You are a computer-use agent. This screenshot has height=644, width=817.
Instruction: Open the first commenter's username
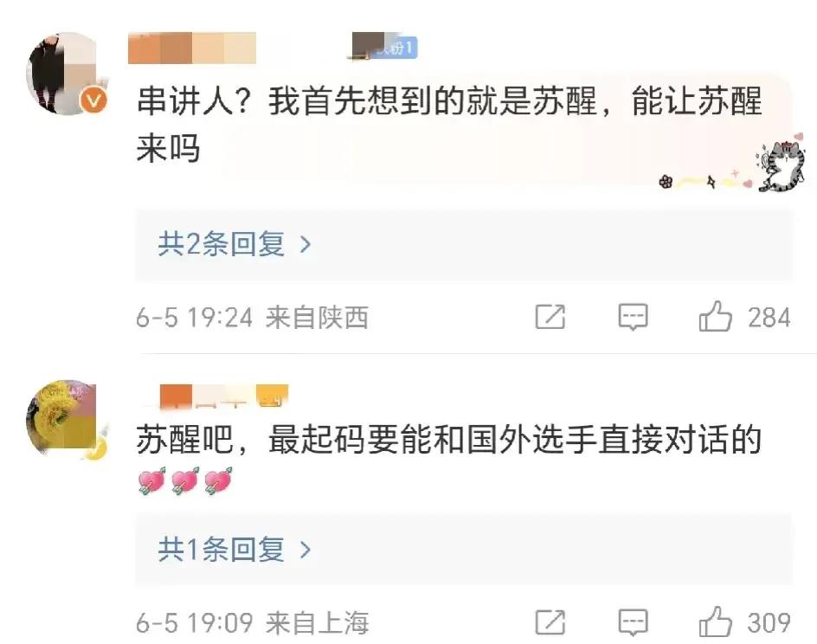pyautogui.click(x=192, y=48)
